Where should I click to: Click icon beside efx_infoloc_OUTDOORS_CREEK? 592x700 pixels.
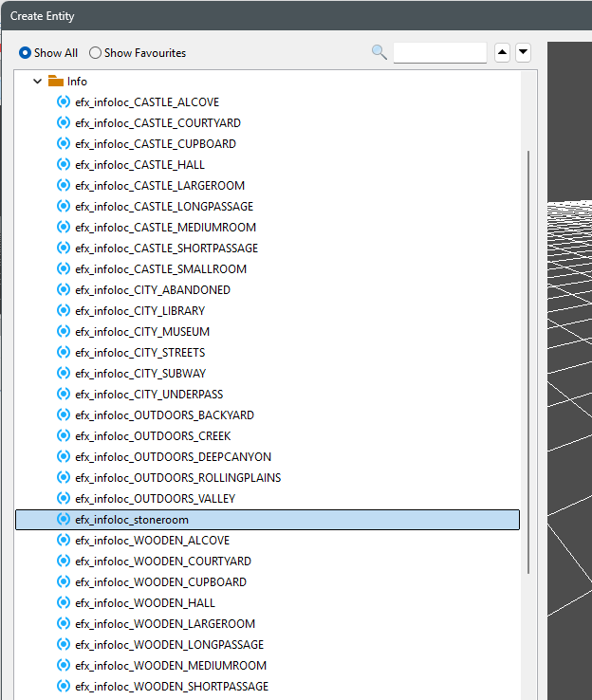click(x=64, y=435)
